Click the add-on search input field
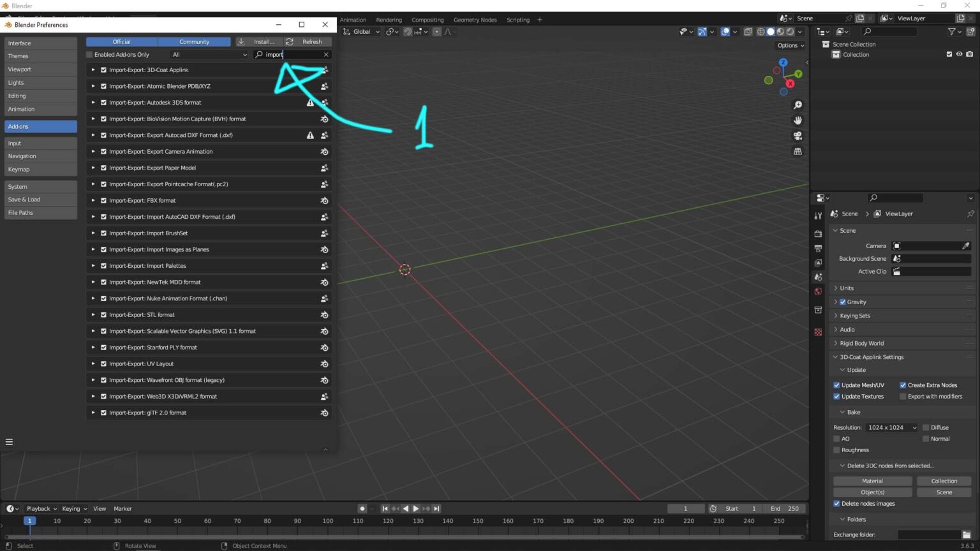This screenshot has height=551, width=980. pyautogui.click(x=292, y=55)
